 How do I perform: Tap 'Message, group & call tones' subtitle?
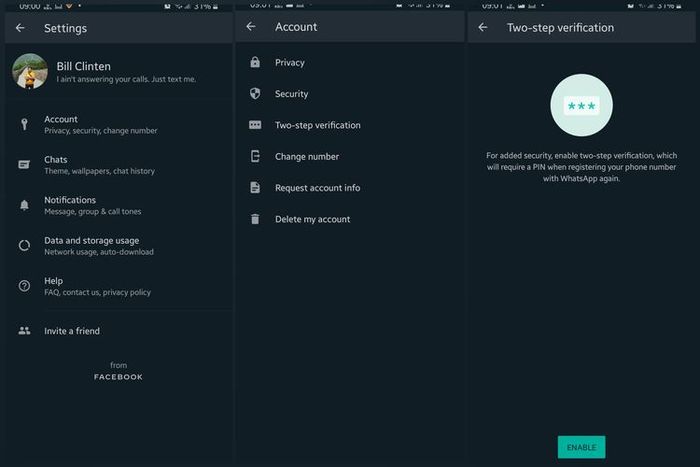(x=92, y=212)
